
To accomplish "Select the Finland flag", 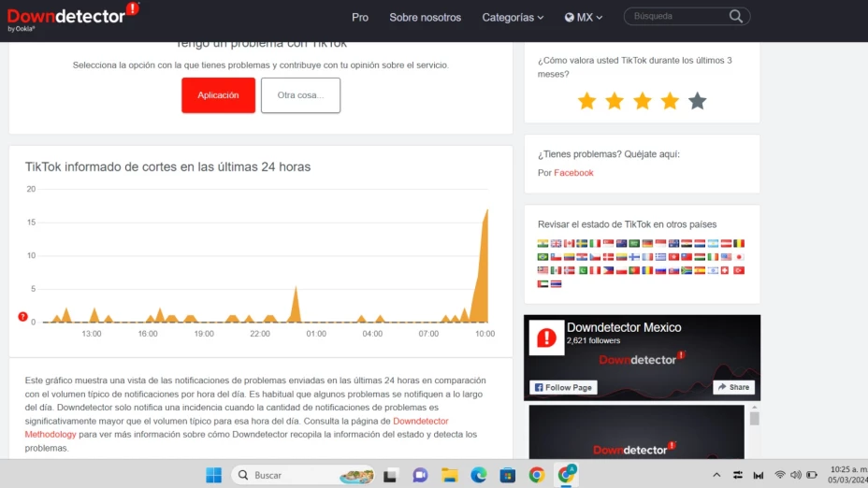I will [x=634, y=257].
